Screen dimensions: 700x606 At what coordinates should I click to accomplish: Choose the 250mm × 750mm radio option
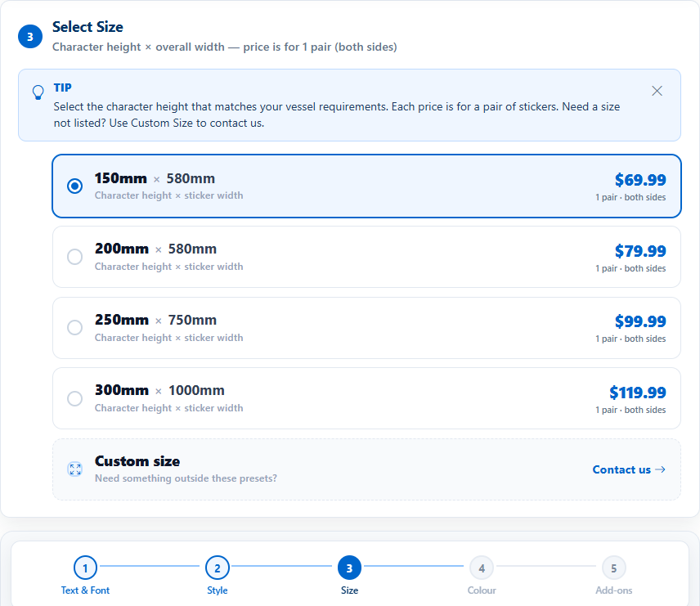[74, 327]
